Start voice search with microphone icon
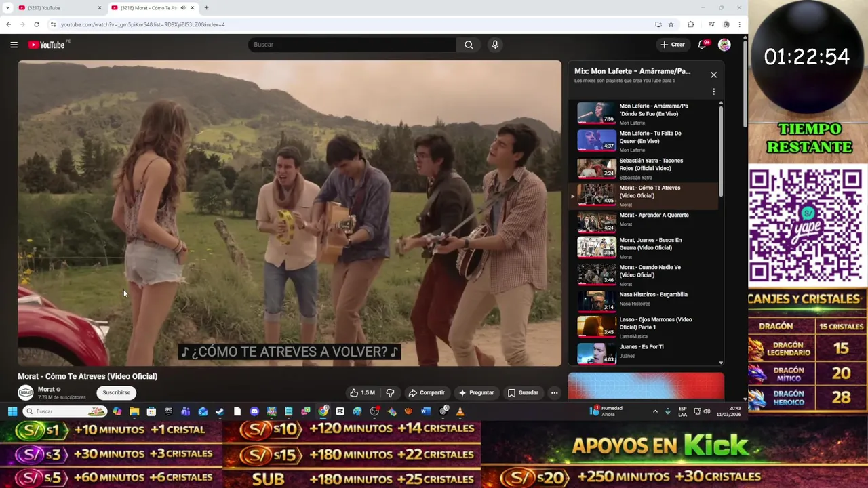This screenshot has height=488, width=868. [x=495, y=45]
